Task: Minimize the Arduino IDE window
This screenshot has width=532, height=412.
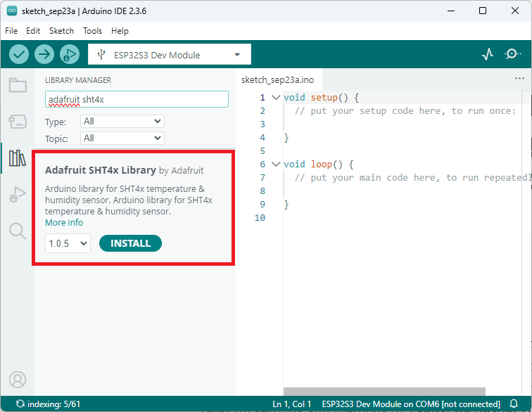Action: click(451, 11)
